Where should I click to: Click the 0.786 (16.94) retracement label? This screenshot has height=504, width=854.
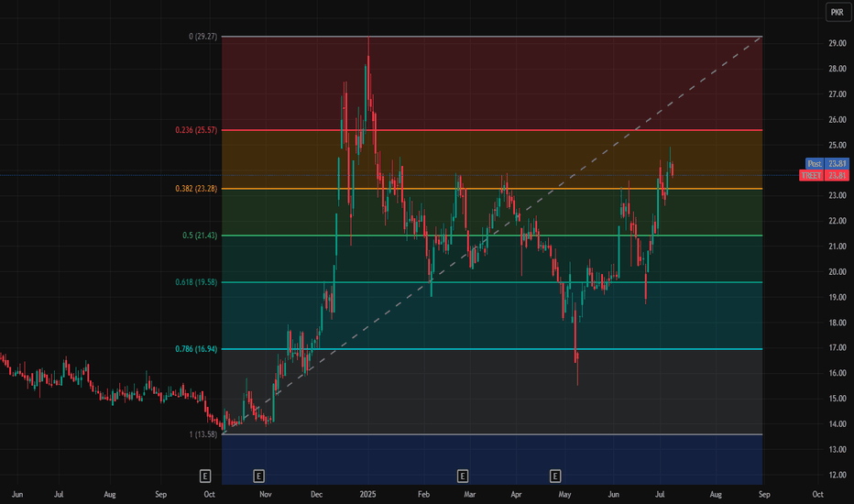click(x=196, y=349)
